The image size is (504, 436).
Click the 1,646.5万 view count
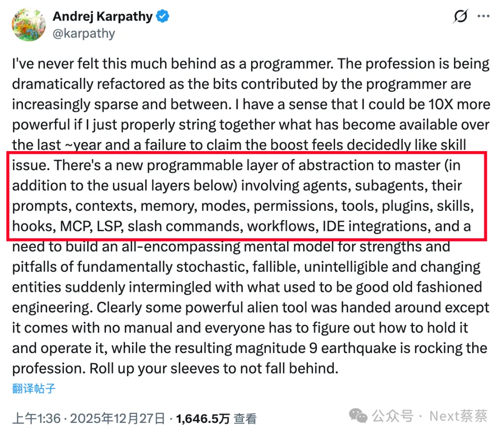tap(203, 418)
